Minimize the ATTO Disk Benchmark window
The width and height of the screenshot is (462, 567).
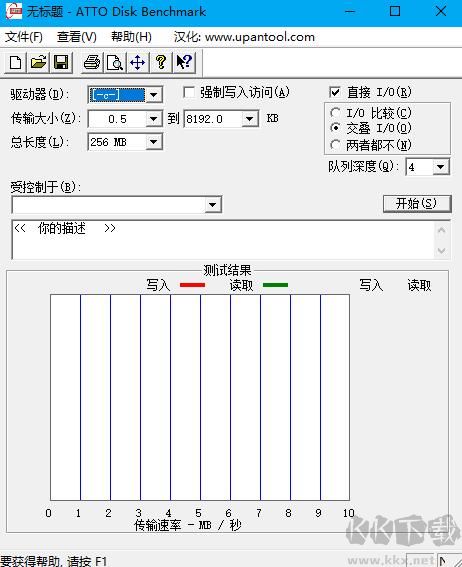pos(350,11)
